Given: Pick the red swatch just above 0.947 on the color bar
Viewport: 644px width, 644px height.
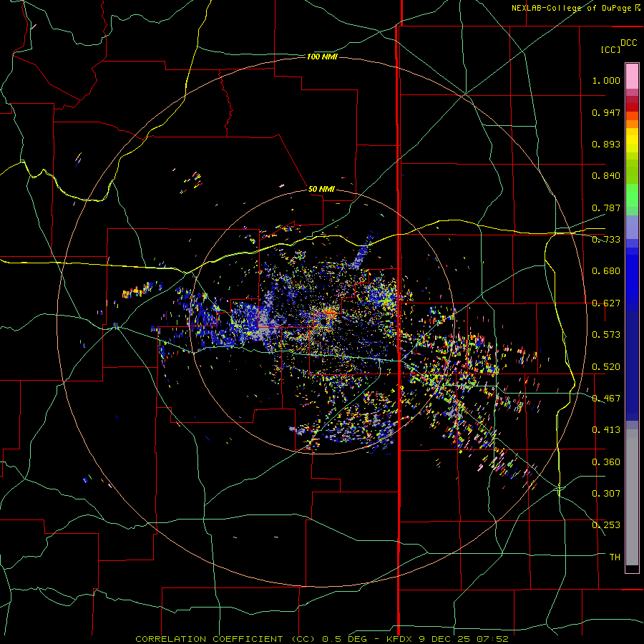Looking at the screenshot, I should [x=632, y=107].
